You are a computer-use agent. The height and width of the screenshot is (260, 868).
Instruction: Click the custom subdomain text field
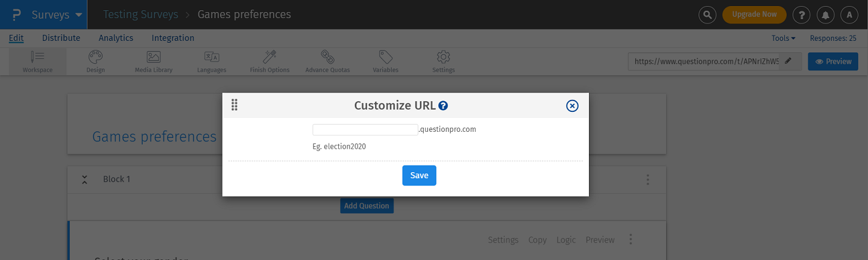pos(365,129)
